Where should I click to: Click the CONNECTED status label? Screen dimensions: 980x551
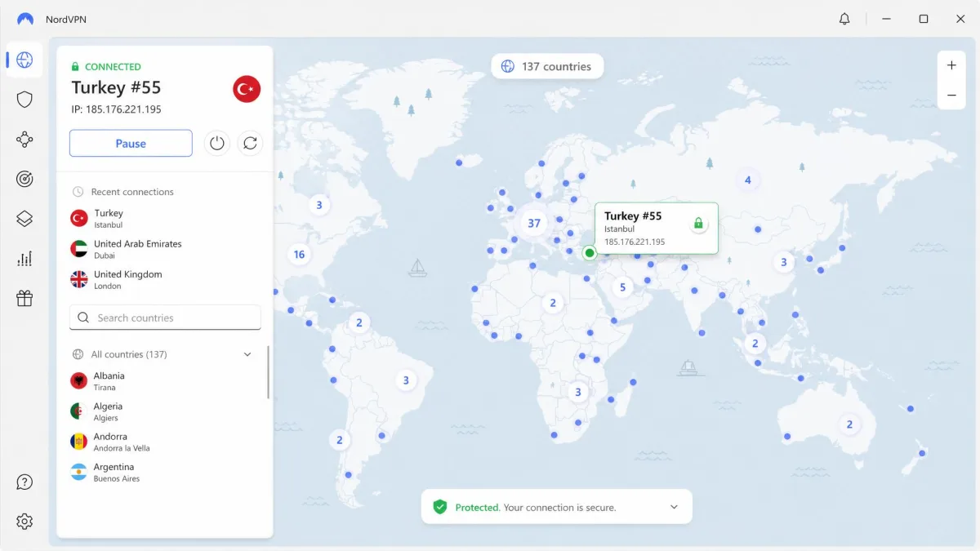113,67
